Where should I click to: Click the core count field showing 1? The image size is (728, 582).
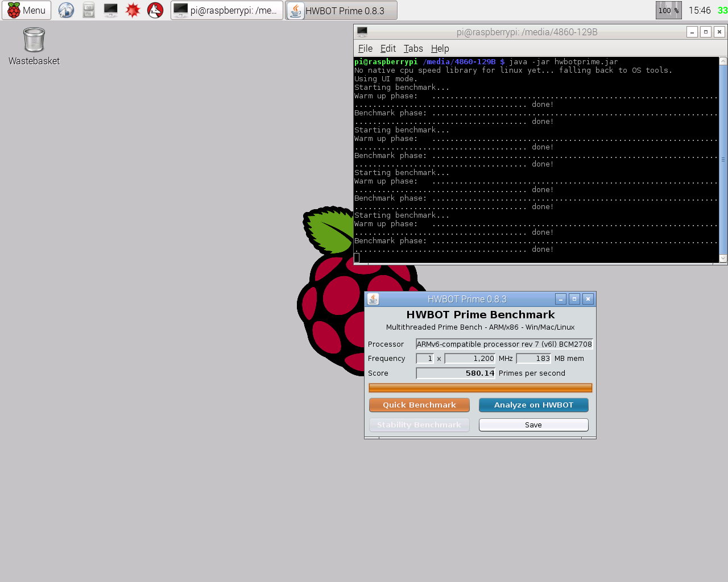(425, 359)
